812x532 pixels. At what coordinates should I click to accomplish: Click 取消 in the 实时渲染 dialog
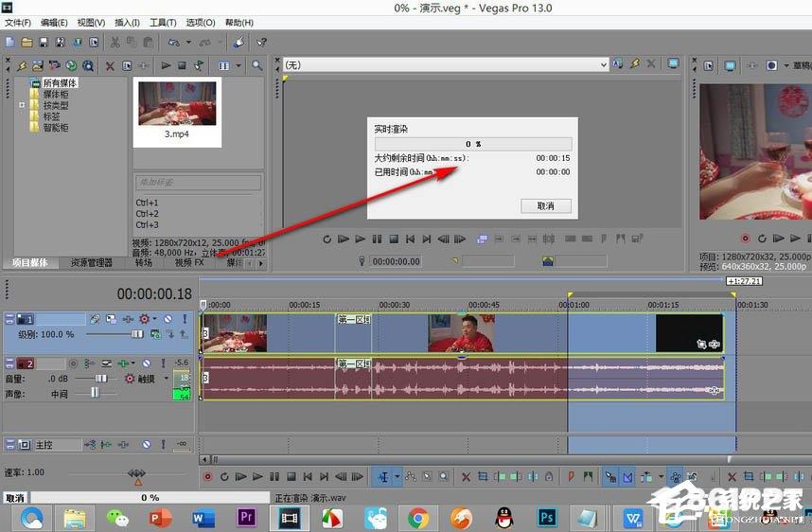(x=546, y=205)
